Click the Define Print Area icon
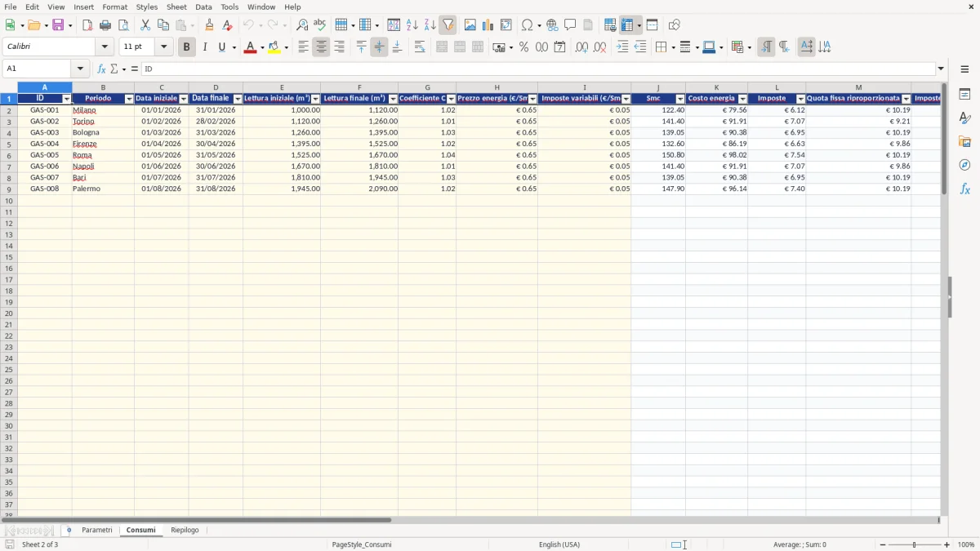980x551 pixels. (x=610, y=25)
